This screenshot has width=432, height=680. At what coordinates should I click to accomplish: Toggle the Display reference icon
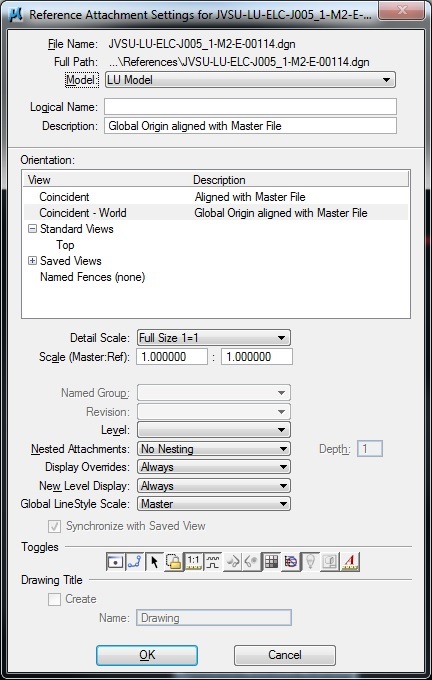click(115, 562)
